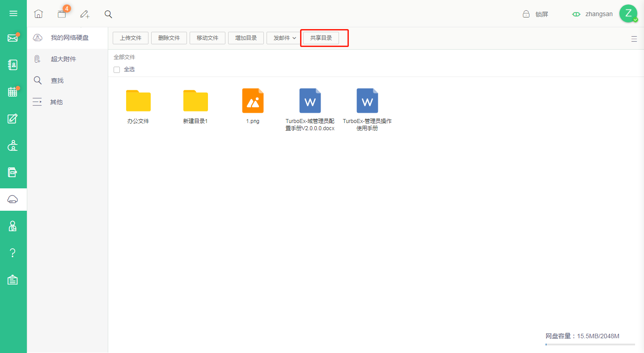Select the 1.png image file thumbnail

pyautogui.click(x=253, y=101)
